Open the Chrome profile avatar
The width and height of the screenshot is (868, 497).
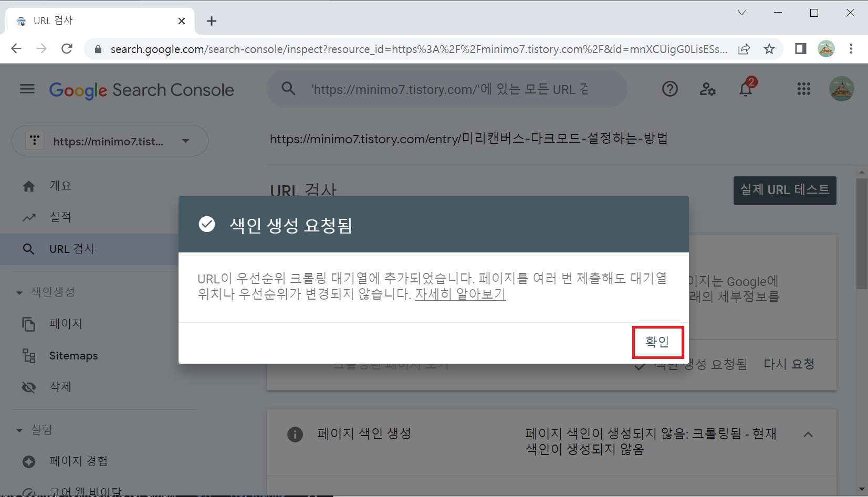pos(826,49)
